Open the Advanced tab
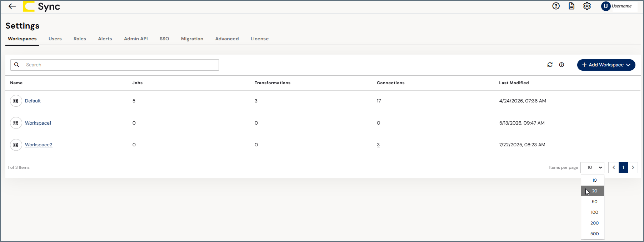Viewport: 644px width, 242px height. click(x=227, y=39)
